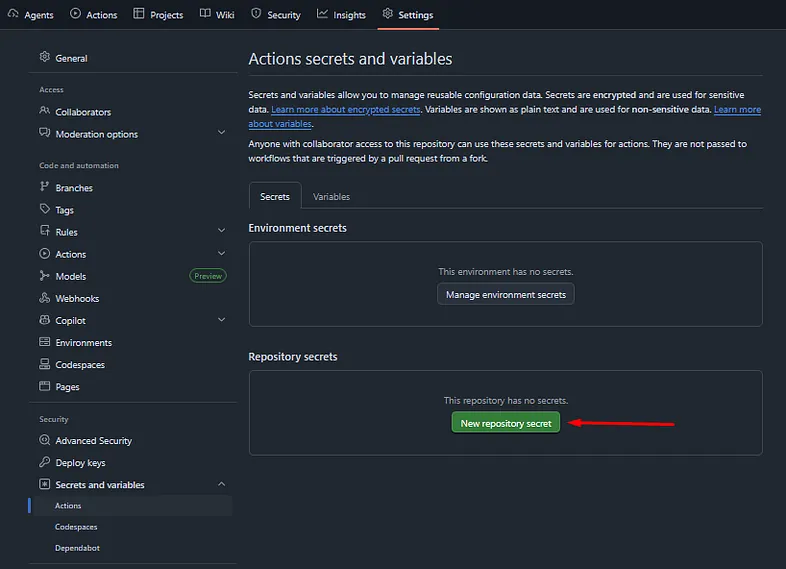Click the Secrets and variables asterisk icon
This screenshot has height=569, width=786.
45,484
